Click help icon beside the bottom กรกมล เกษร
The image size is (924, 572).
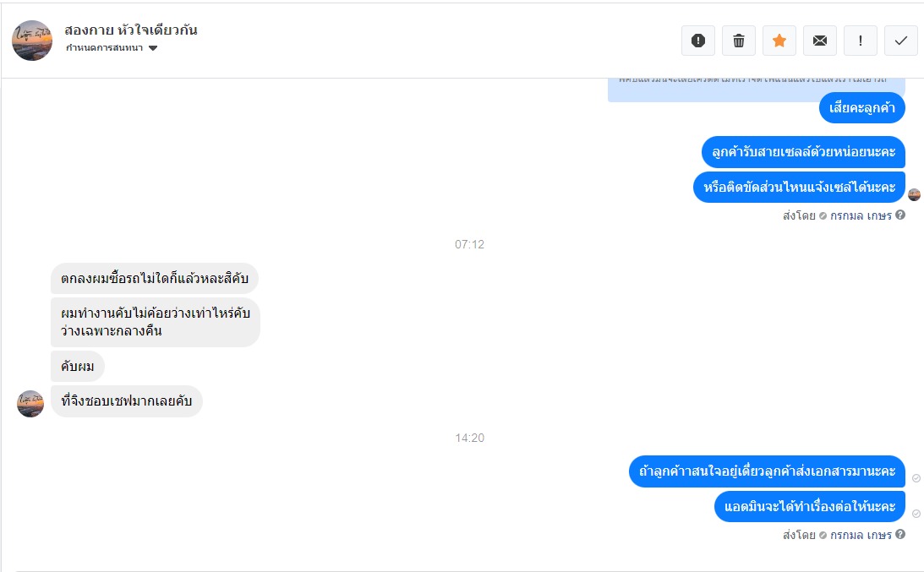tap(900, 534)
